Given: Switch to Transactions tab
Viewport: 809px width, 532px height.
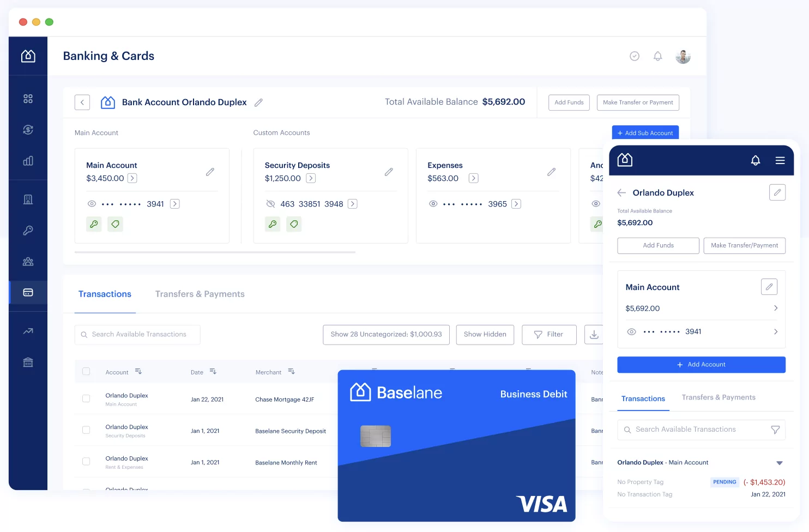Looking at the screenshot, I should pyautogui.click(x=105, y=294).
